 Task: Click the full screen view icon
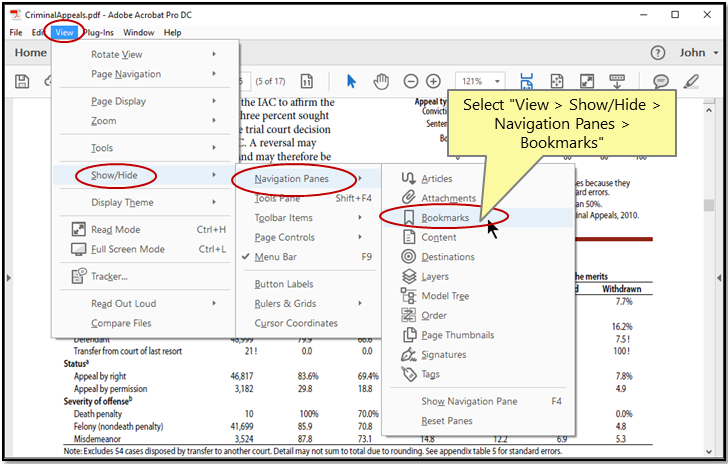click(x=587, y=81)
